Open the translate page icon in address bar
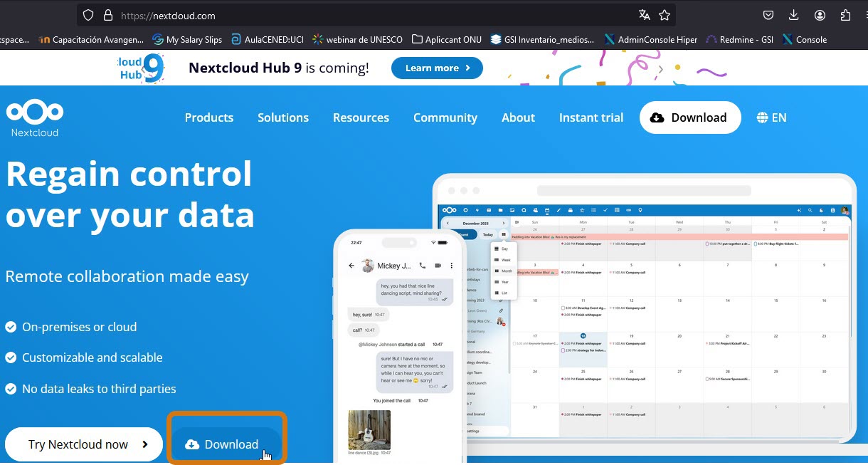Viewport: 868px width, 465px height. (x=644, y=15)
